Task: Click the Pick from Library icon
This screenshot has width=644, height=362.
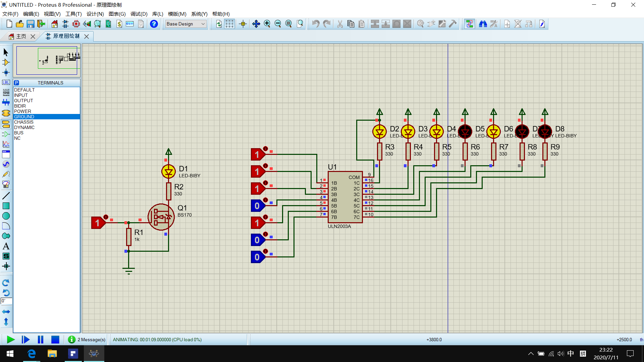Action: 421,24
